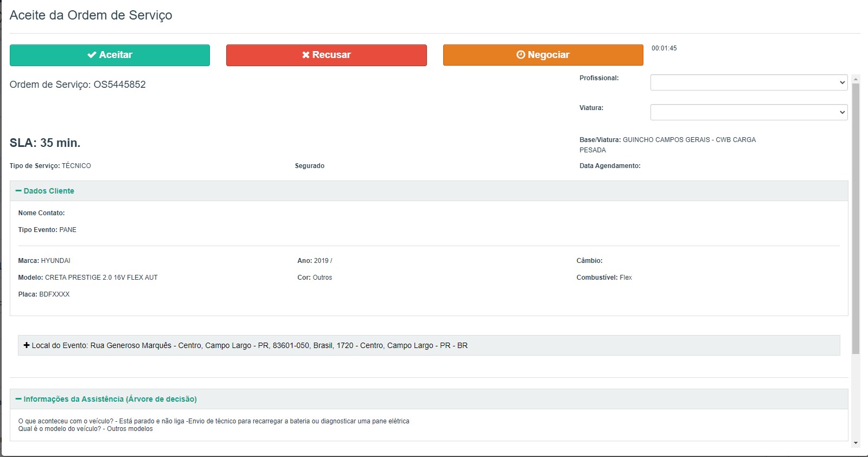Viewport: 868px width, 457px height.
Task: Click the SLA: 35 min. heading
Action: click(x=45, y=143)
